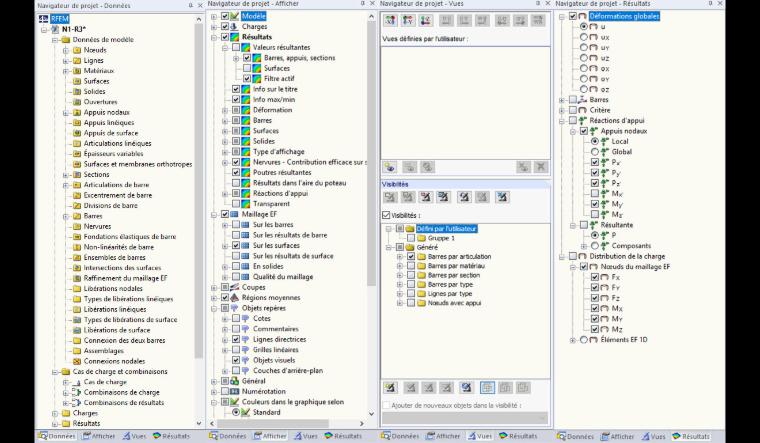Expand the Déformation node in Afficher navigator
Screen dimensions: 760x443
click(225, 110)
